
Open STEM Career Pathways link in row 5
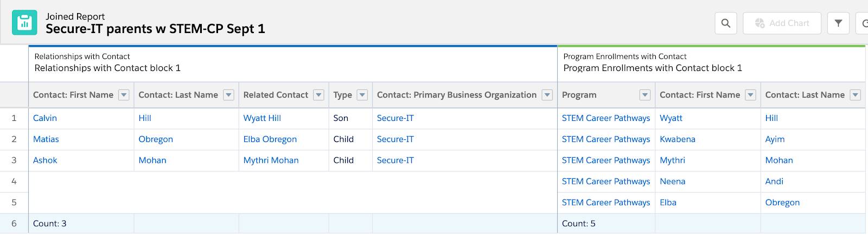[606, 203]
